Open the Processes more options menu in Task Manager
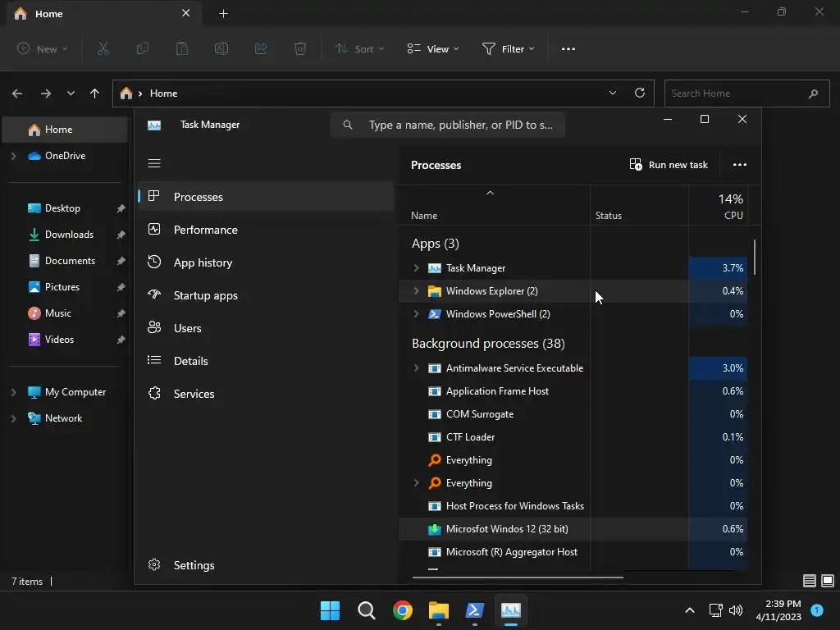The image size is (840, 630). 739,165
